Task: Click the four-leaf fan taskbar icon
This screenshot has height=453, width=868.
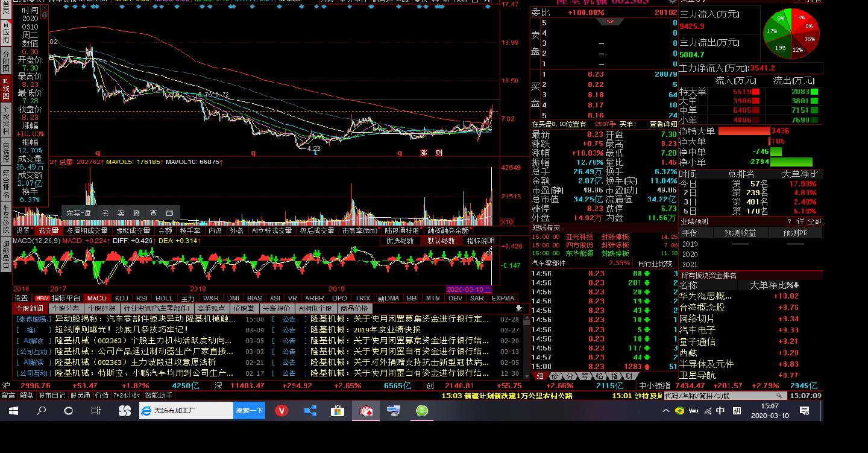Action: point(125,411)
